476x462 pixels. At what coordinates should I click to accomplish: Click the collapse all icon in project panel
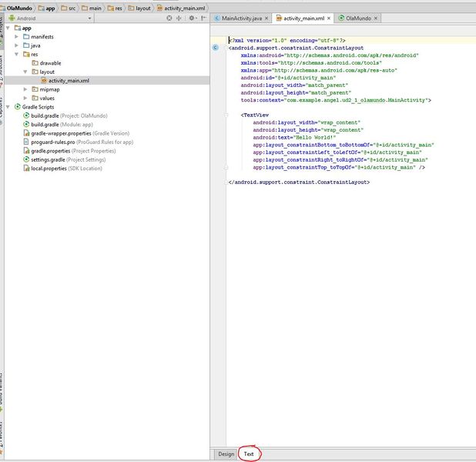pos(179,18)
